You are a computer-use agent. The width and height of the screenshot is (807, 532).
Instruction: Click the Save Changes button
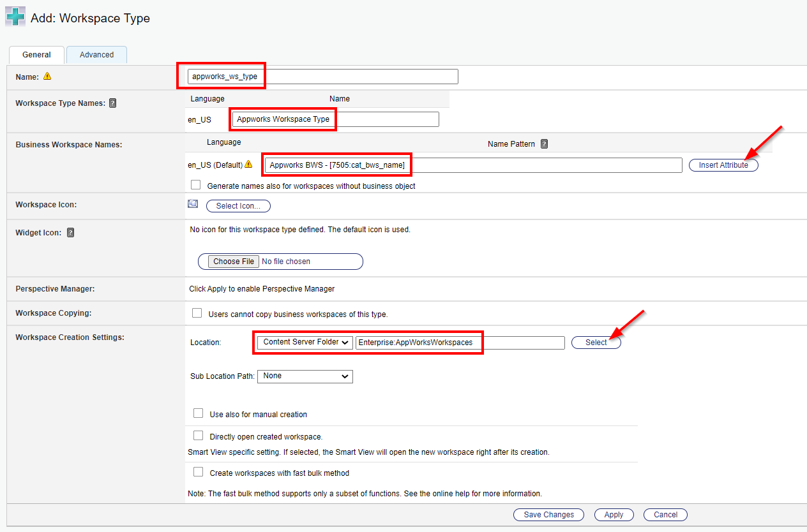click(x=548, y=515)
